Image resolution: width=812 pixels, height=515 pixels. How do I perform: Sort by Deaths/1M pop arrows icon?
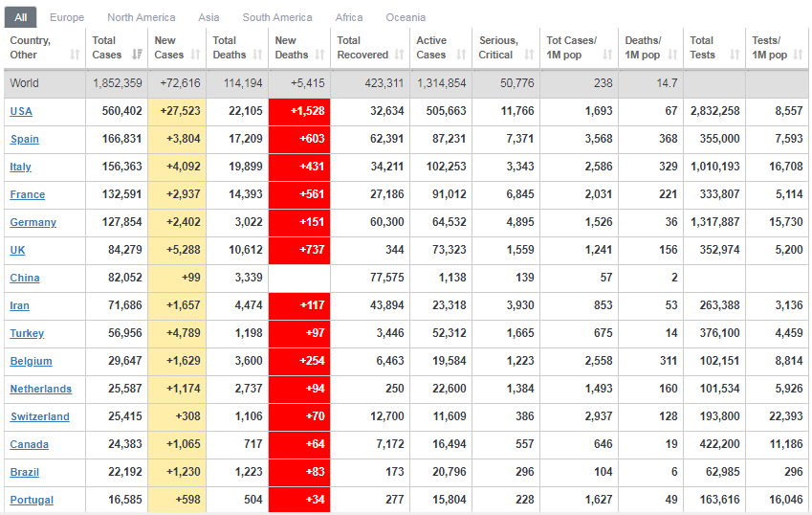pyautogui.click(x=672, y=55)
